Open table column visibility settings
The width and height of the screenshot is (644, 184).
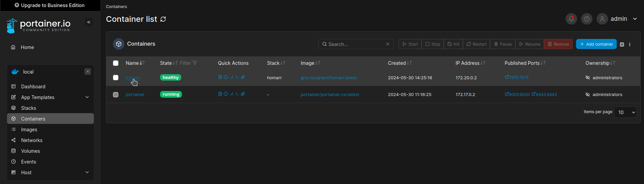tap(622, 44)
